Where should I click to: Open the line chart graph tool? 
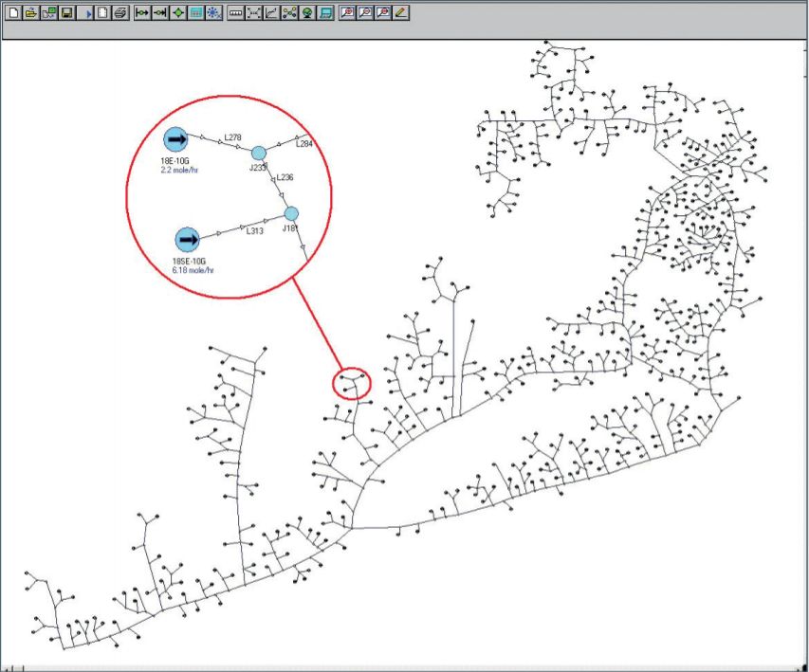pos(271,13)
